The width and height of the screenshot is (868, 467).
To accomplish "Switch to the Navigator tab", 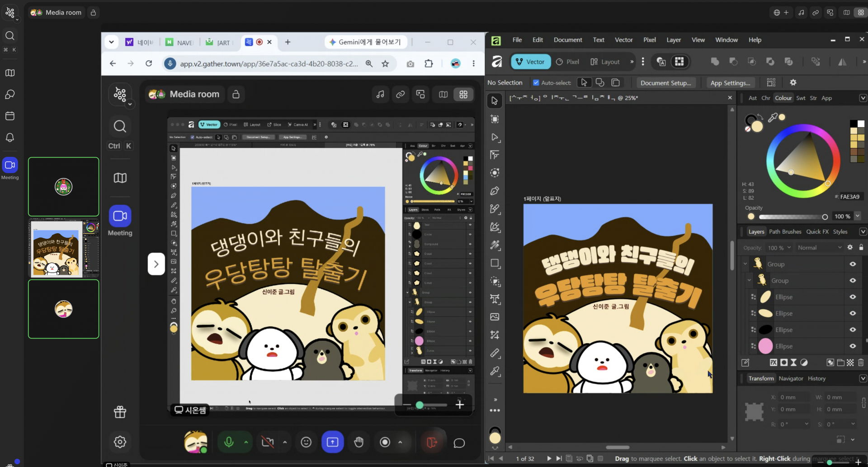I will point(791,378).
